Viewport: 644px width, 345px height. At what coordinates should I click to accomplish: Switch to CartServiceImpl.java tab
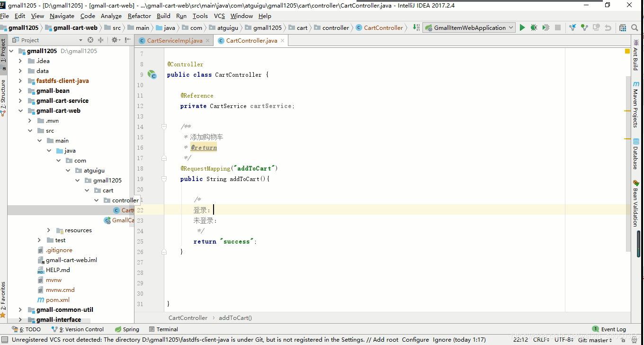pos(174,40)
